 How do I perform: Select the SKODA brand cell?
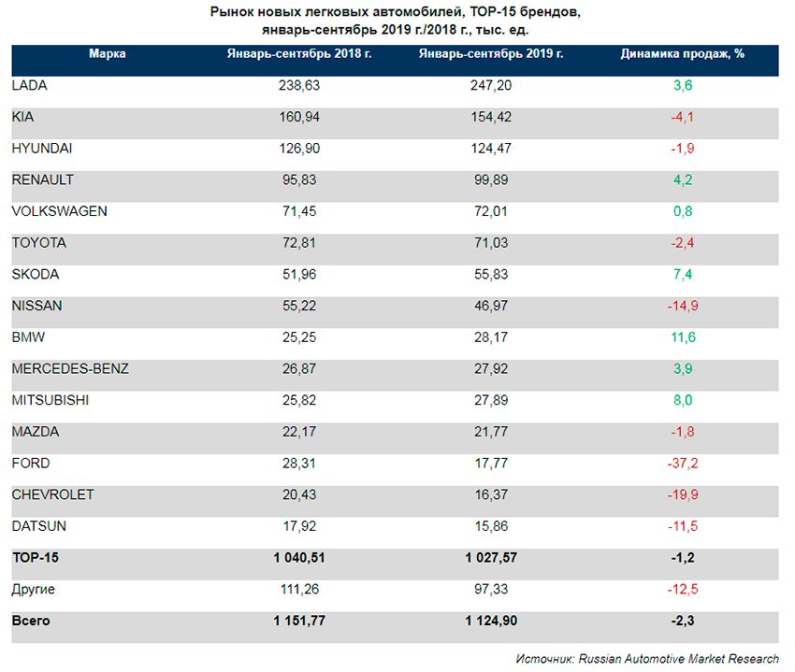[36, 274]
